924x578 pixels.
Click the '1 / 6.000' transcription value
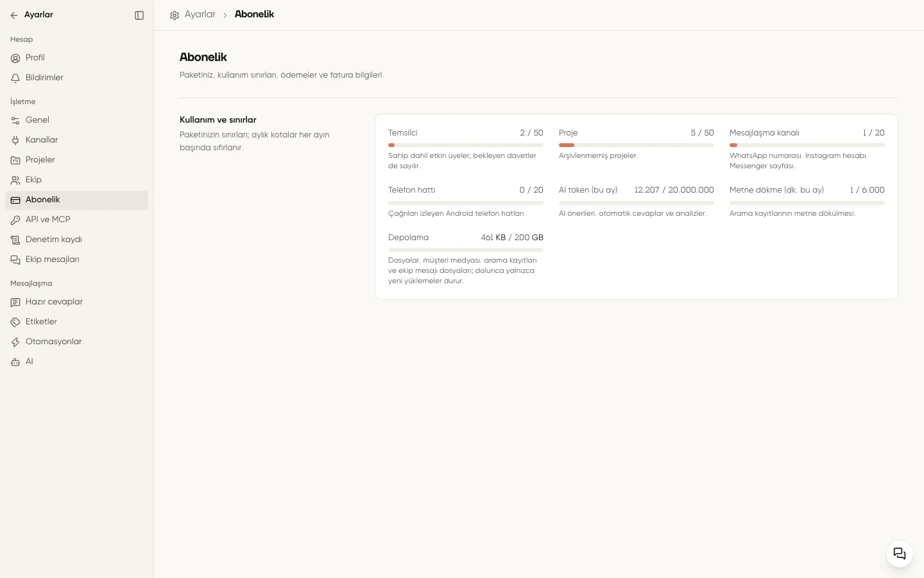(x=867, y=190)
